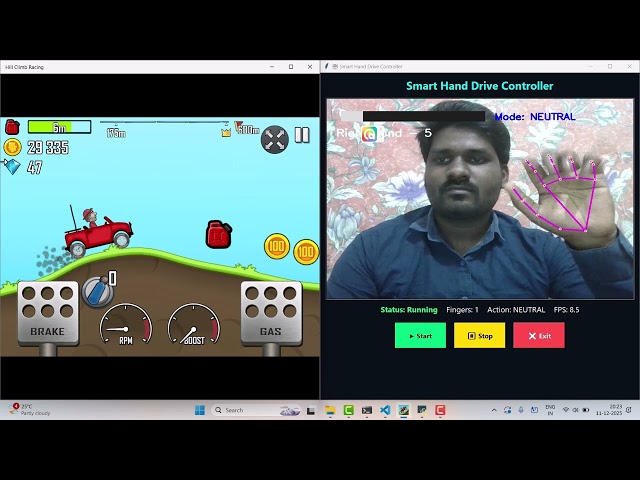Click the Smart Hand Drive Controller heading
The height and width of the screenshot is (480, 640).
point(480,86)
